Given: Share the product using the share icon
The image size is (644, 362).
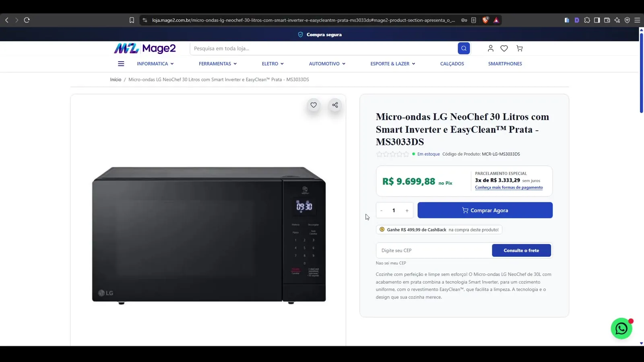Looking at the screenshot, I should click(x=335, y=105).
